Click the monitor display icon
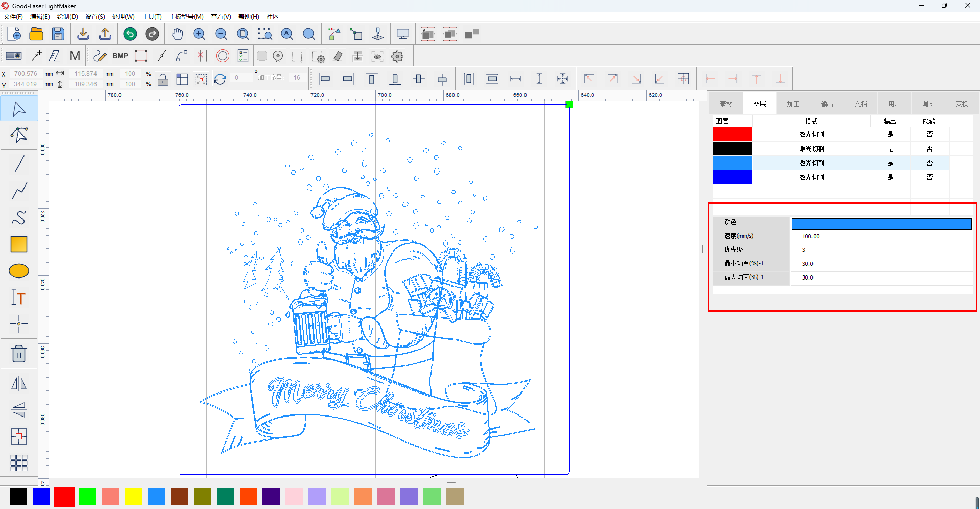Screen dimensions: 980x509 pos(403,34)
